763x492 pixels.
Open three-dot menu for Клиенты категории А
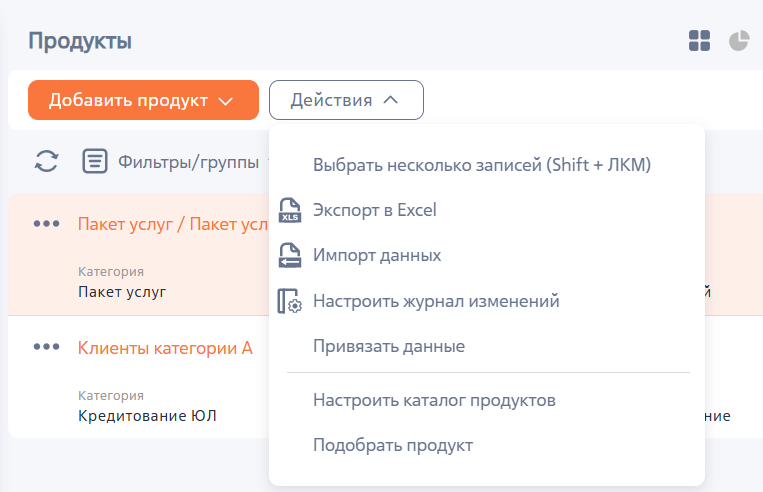(47, 347)
